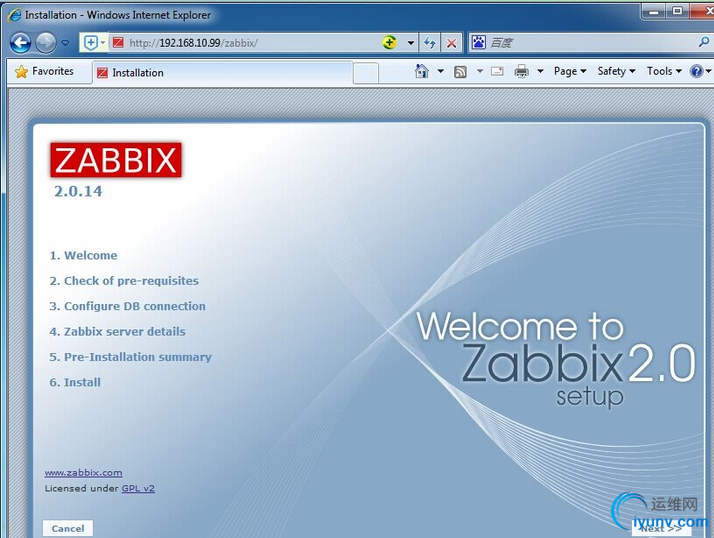Click the Internet Explorer icon in title bar

pos(15,15)
